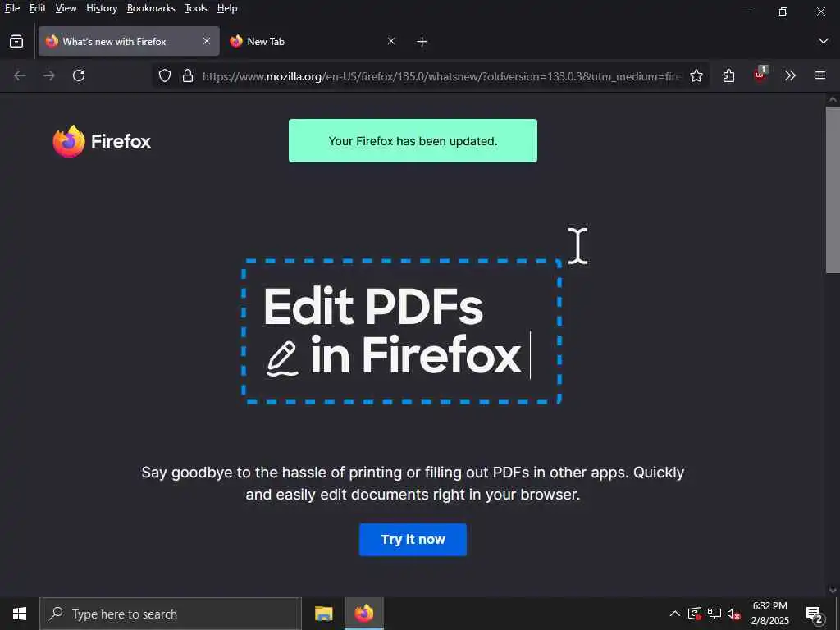Open the application hamburger menu

(x=820, y=75)
